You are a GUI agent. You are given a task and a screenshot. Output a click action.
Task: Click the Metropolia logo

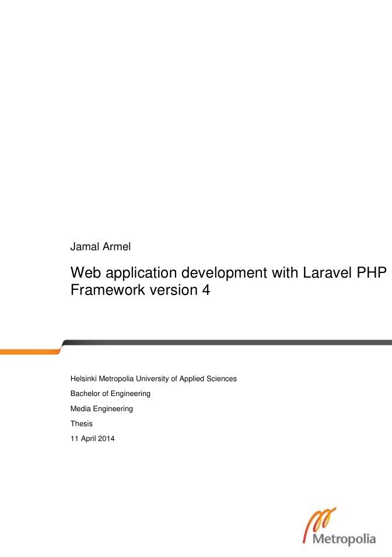pos(339,526)
